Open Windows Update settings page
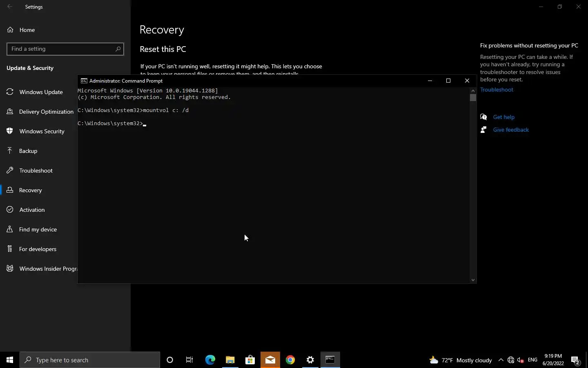This screenshot has width=588, height=368. [41, 92]
